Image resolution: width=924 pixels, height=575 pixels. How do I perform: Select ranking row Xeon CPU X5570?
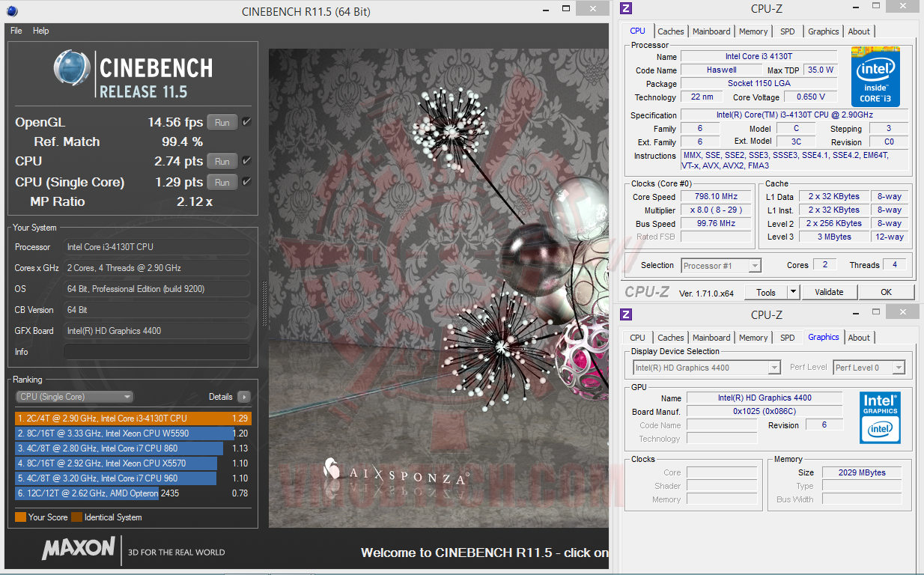click(133, 463)
